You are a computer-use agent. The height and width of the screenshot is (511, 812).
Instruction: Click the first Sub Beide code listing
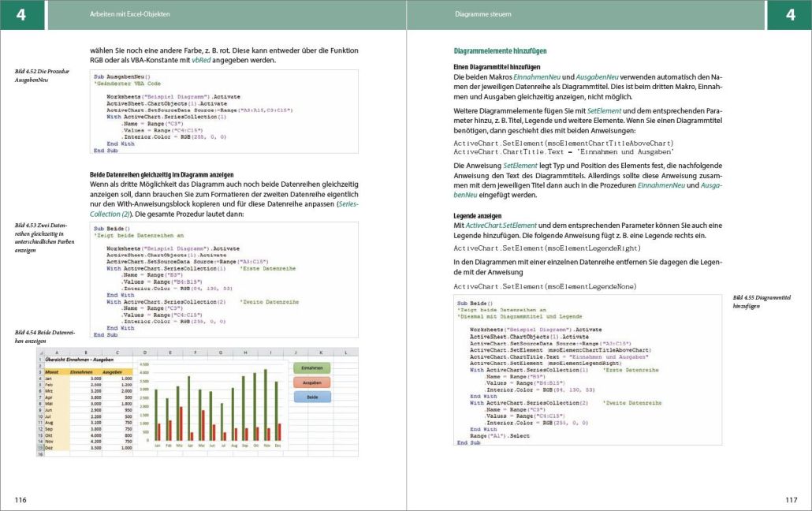[x=224, y=279]
